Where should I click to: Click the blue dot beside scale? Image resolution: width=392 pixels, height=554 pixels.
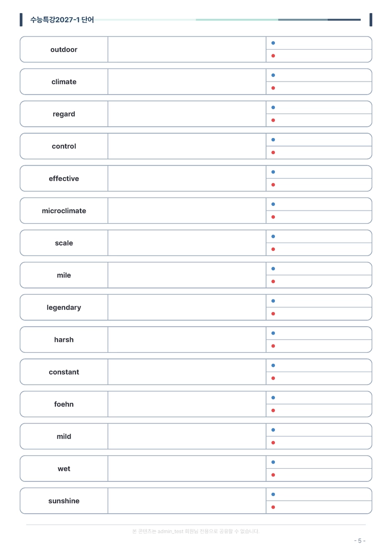tap(273, 236)
